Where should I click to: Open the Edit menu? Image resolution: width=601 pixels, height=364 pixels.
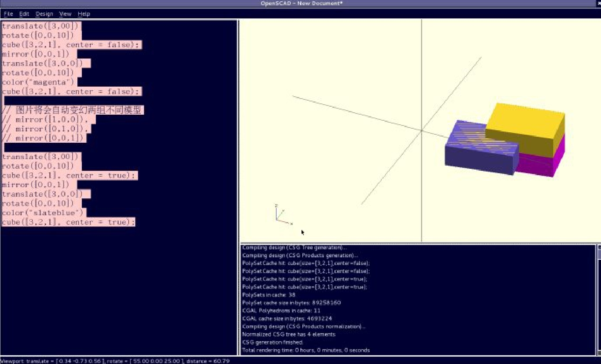[24, 14]
